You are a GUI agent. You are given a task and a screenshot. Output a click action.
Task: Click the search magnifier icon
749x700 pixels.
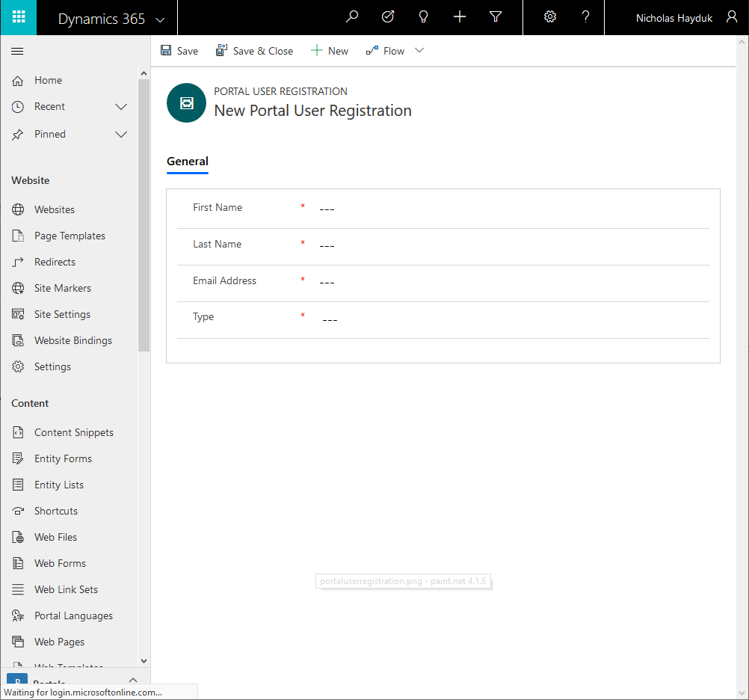(352, 17)
